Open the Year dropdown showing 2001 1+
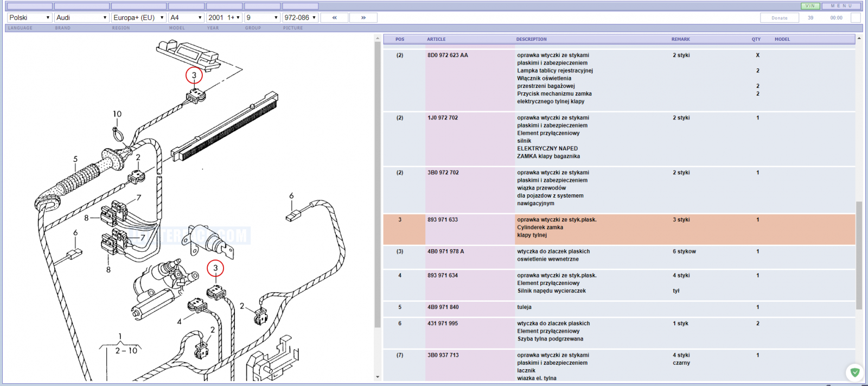The width and height of the screenshot is (868, 386). point(224,18)
